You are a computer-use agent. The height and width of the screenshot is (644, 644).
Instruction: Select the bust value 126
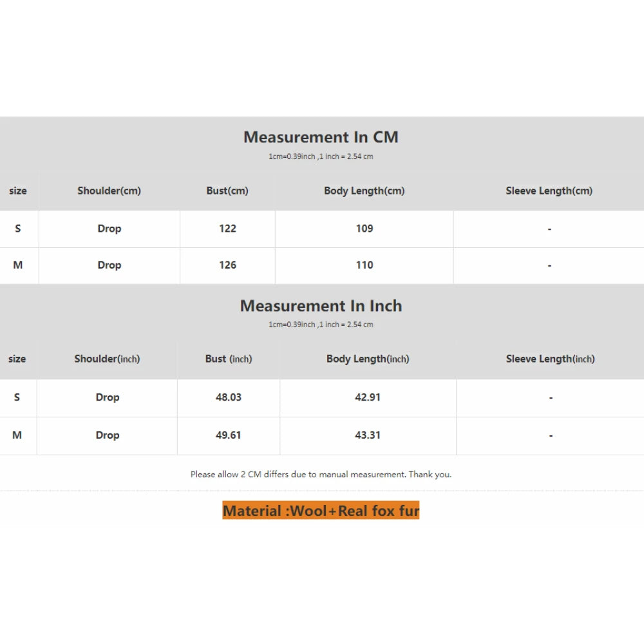227,265
